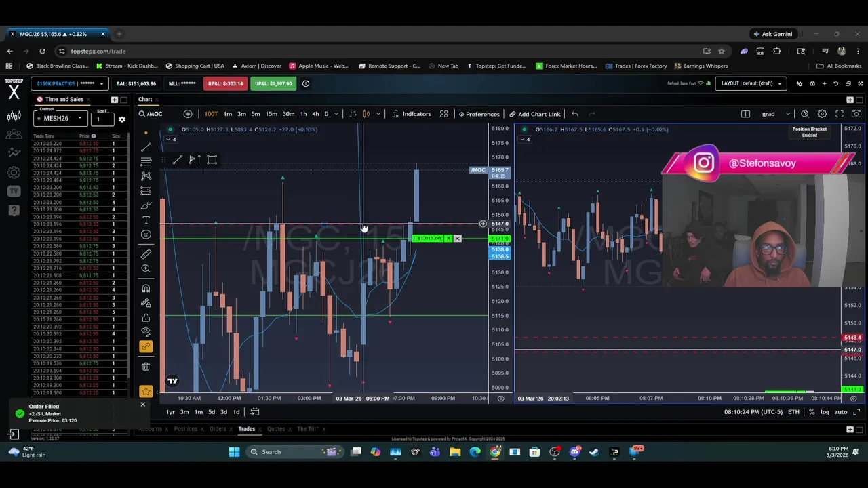Click the candlestick icon in left sidebar
Image resolution: width=868 pixels, height=488 pixels.
(14, 117)
